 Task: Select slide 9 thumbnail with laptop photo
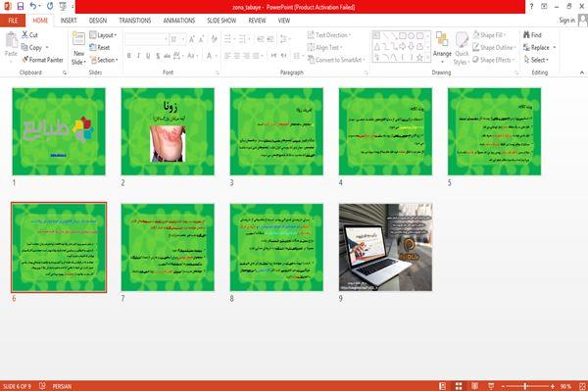pos(385,247)
